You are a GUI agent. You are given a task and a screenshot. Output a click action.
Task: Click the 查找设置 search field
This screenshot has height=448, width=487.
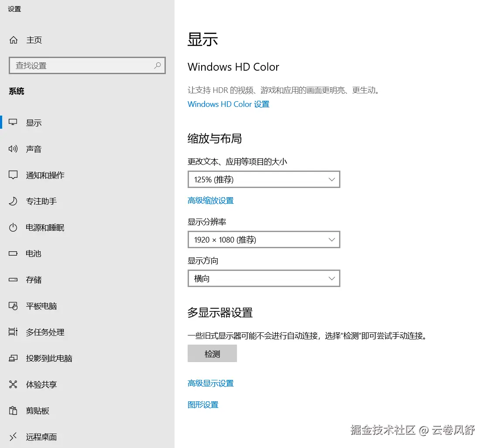(87, 65)
